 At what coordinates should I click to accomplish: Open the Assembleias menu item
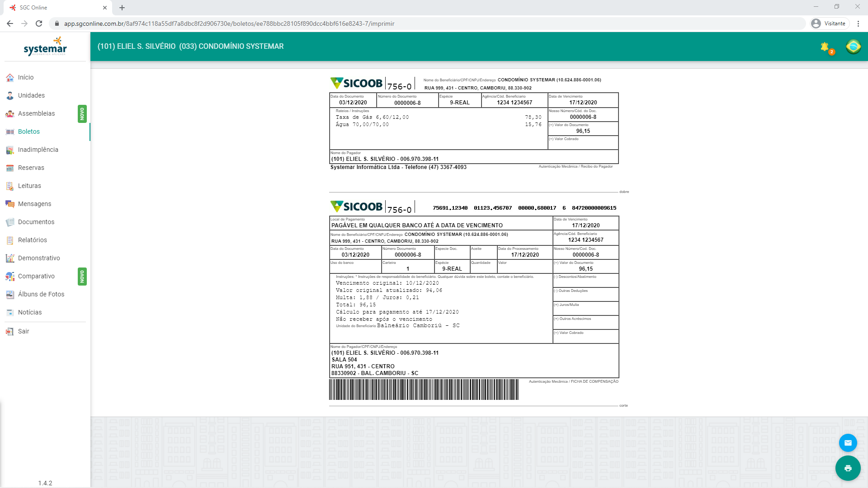click(45, 113)
